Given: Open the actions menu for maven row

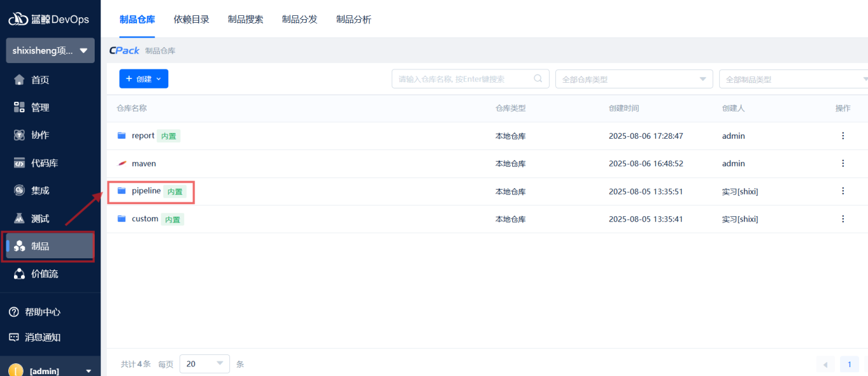Looking at the screenshot, I should coord(843,164).
